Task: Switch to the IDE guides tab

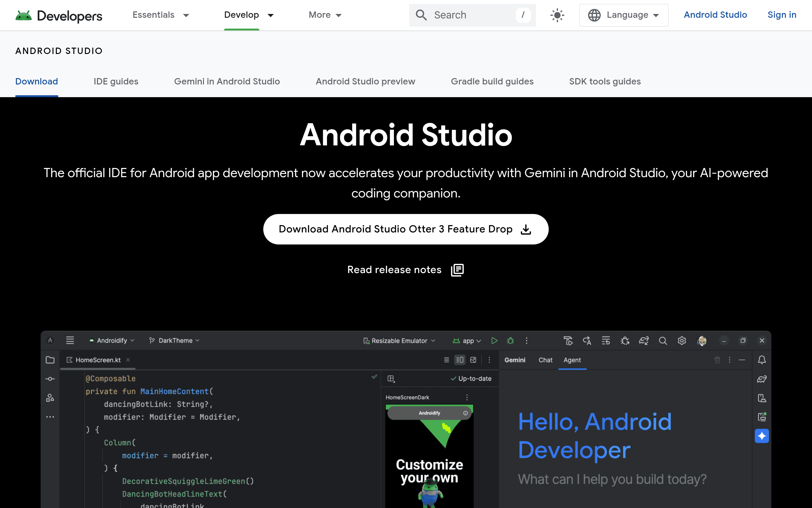Action: click(116, 81)
